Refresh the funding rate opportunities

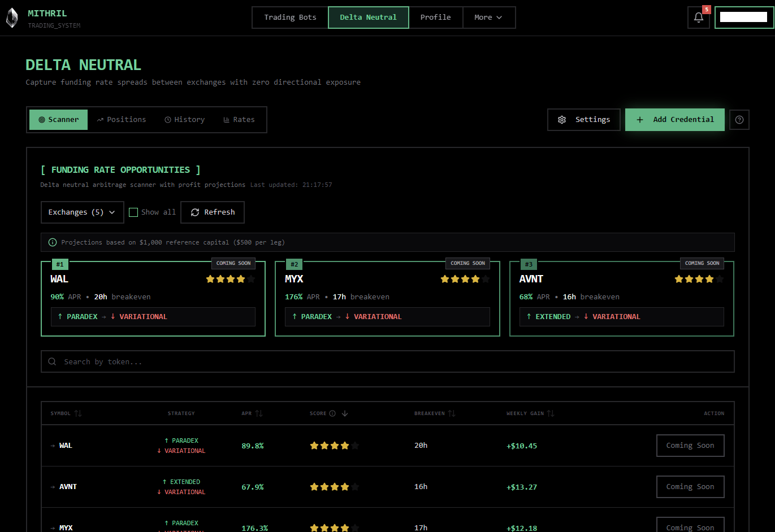[x=213, y=212]
